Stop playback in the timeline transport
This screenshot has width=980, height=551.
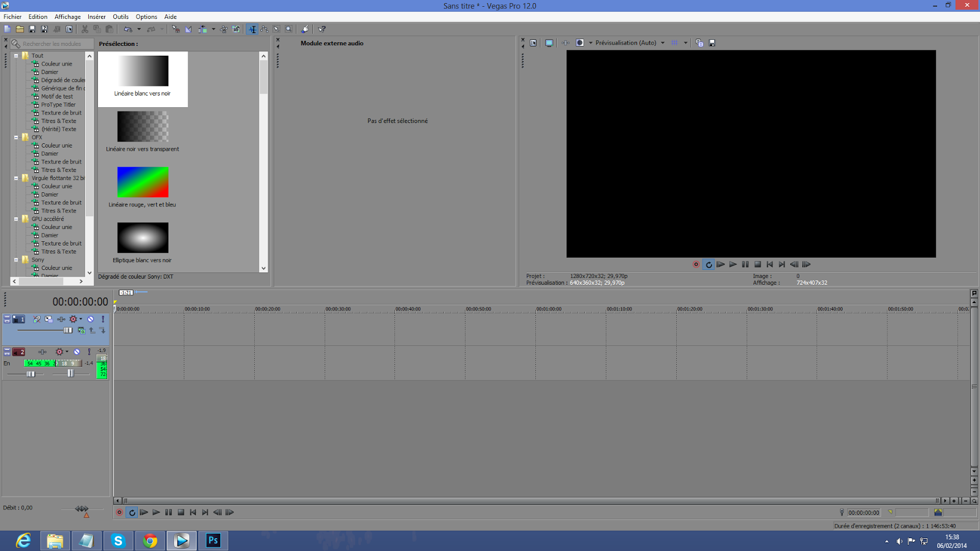181,512
